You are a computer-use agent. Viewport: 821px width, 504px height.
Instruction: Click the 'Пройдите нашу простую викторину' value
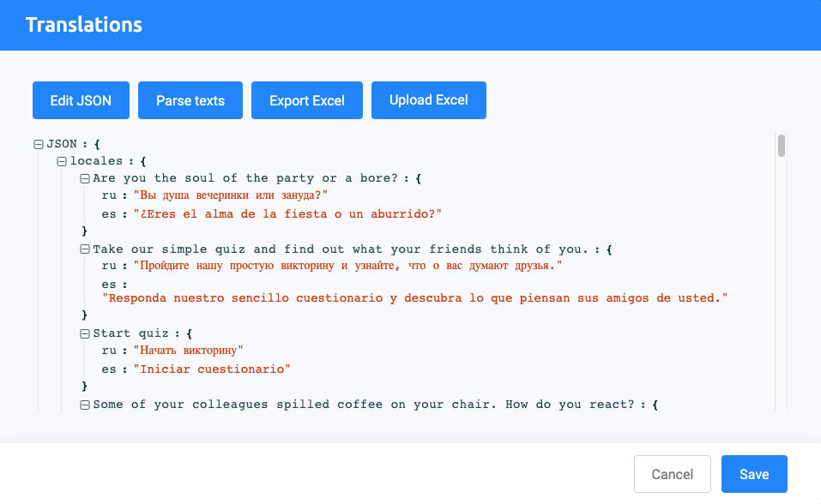pyautogui.click(x=347, y=267)
